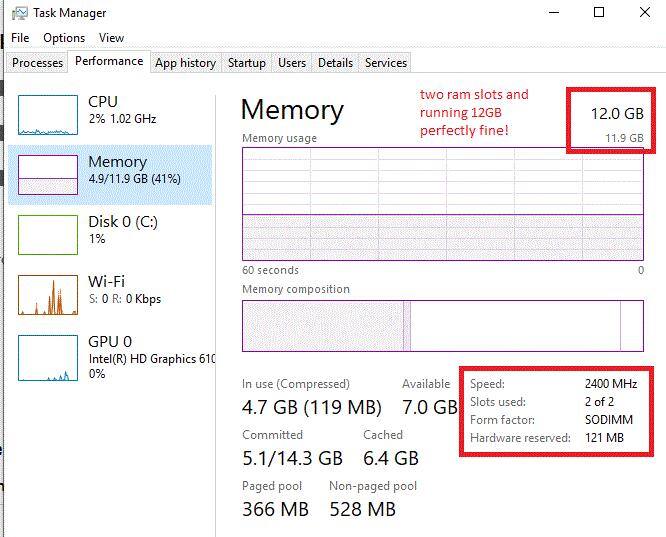Viewport: 666px width, 537px height.
Task: Open the Services tab
Action: 386,63
